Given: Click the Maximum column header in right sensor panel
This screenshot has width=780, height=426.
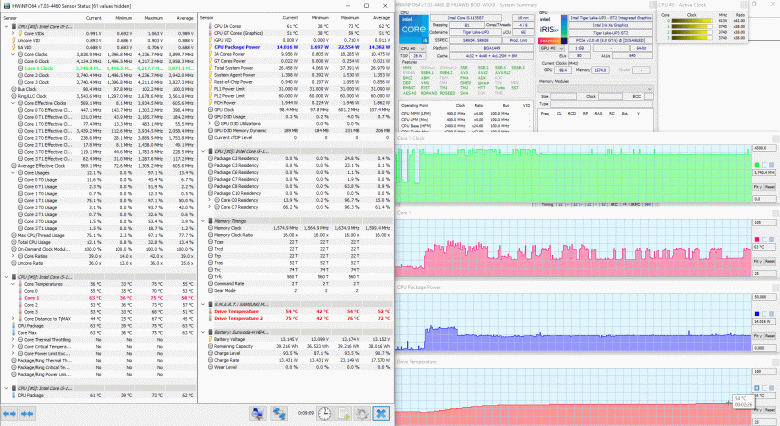Looking at the screenshot, I should (350, 18).
